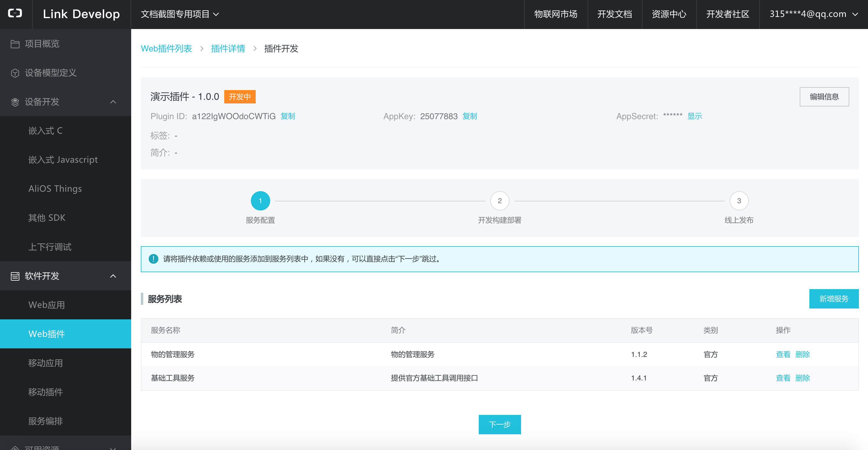Open 物联网市场 in the top navigation
Image resolution: width=868 pixels, height=450 pixels.
tap(555, 14)
